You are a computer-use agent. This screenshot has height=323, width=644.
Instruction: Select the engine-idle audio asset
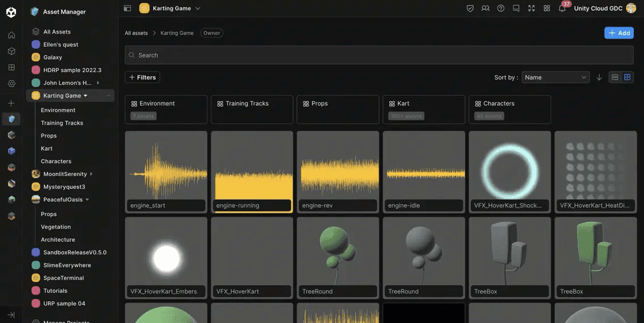(x=424, y=172)
